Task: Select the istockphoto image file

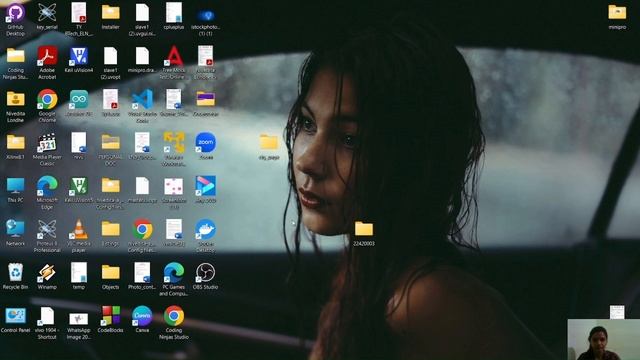Action: pyautogui.click(x=206, y=16)
